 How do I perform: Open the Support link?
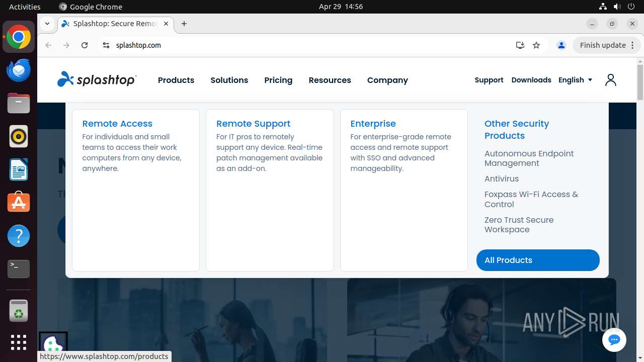pyautogui.click(x=489, y=80)
